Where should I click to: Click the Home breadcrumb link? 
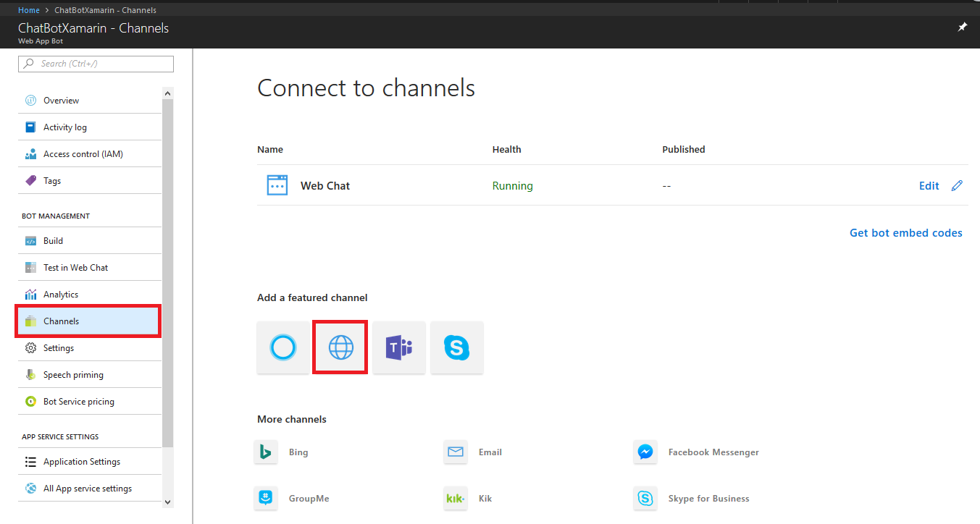pos(29,10)
